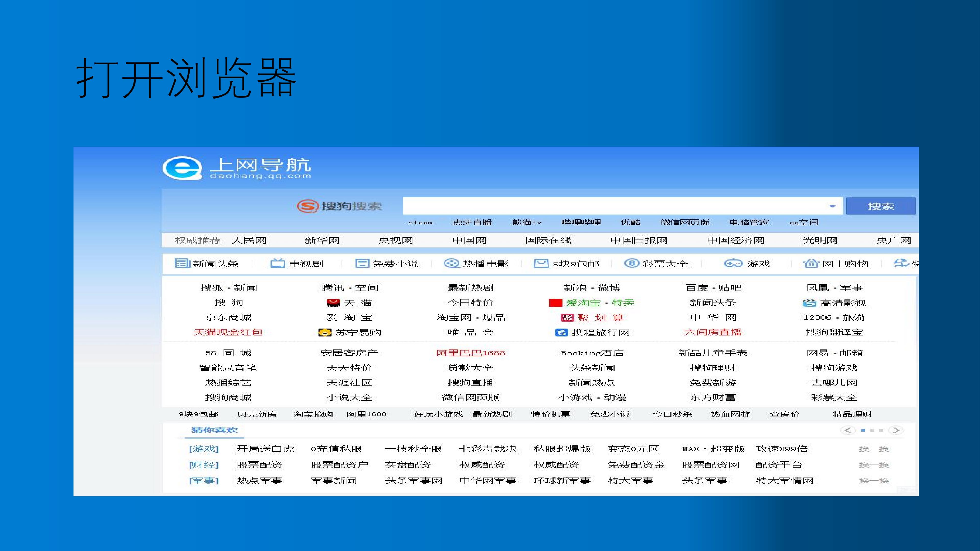
Task: Click the 环球新军事 military link
Action: coord(562,481)
